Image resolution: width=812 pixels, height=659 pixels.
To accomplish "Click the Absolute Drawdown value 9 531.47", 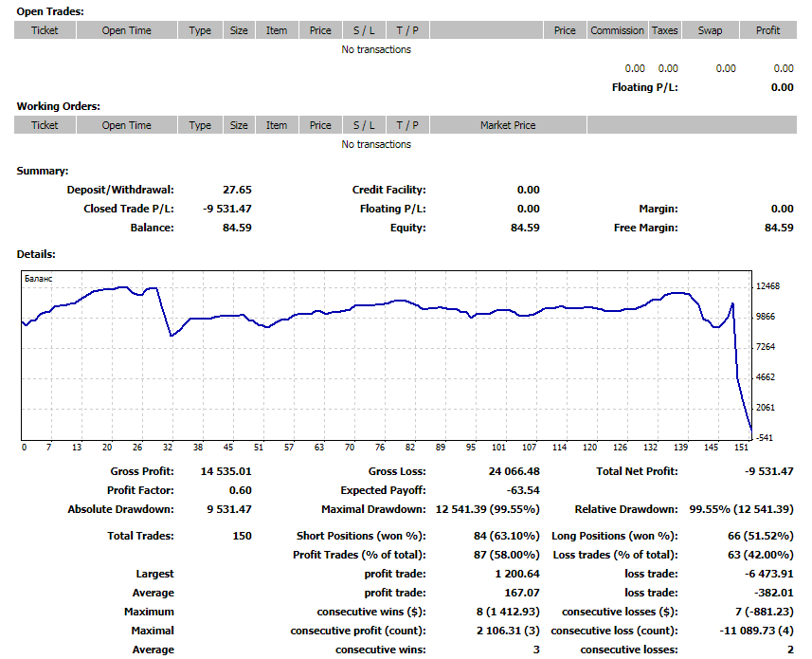I will [229, 510].
